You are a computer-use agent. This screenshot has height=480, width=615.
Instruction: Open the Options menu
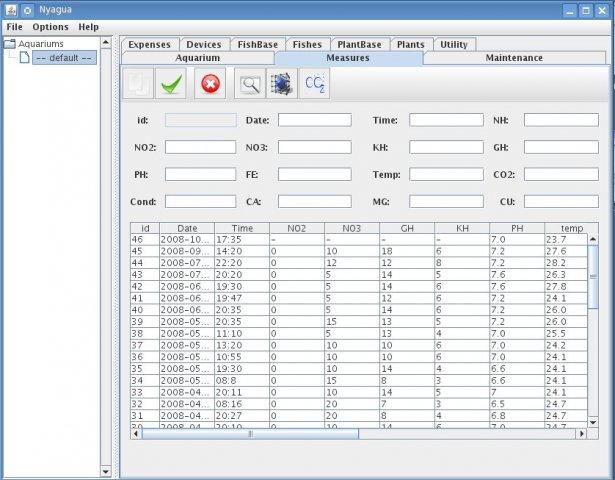(x=50, y=26)
